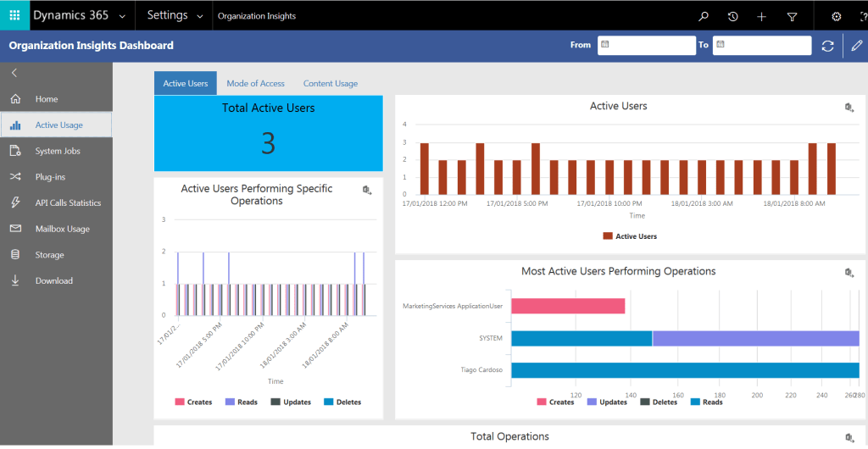The image size is (868, 449).
Task: Toggle the Creates legend series
Action: [x=193, y=402]
